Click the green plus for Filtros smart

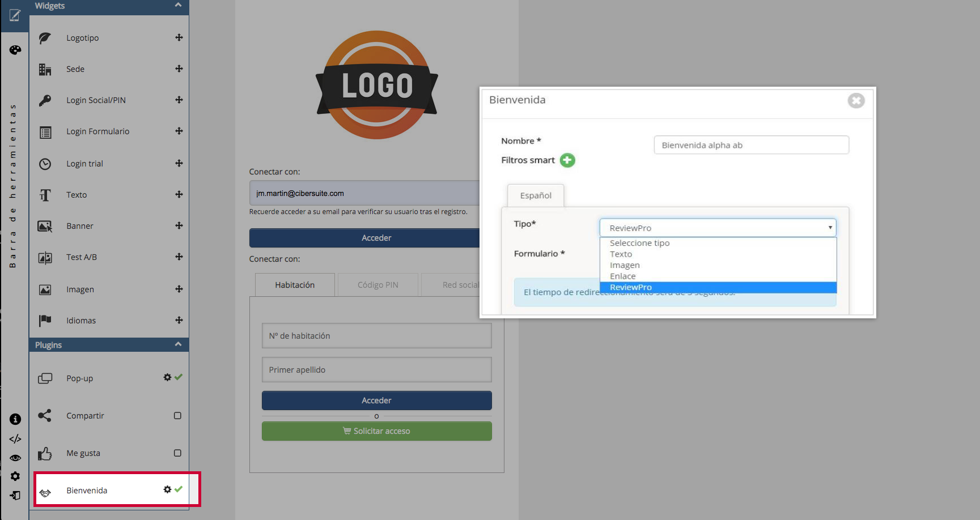coord(567,160)
